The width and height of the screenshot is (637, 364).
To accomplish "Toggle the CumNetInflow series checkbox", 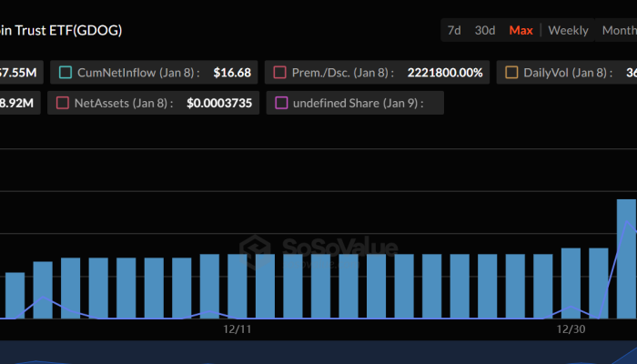I will [x=66, y=72].
